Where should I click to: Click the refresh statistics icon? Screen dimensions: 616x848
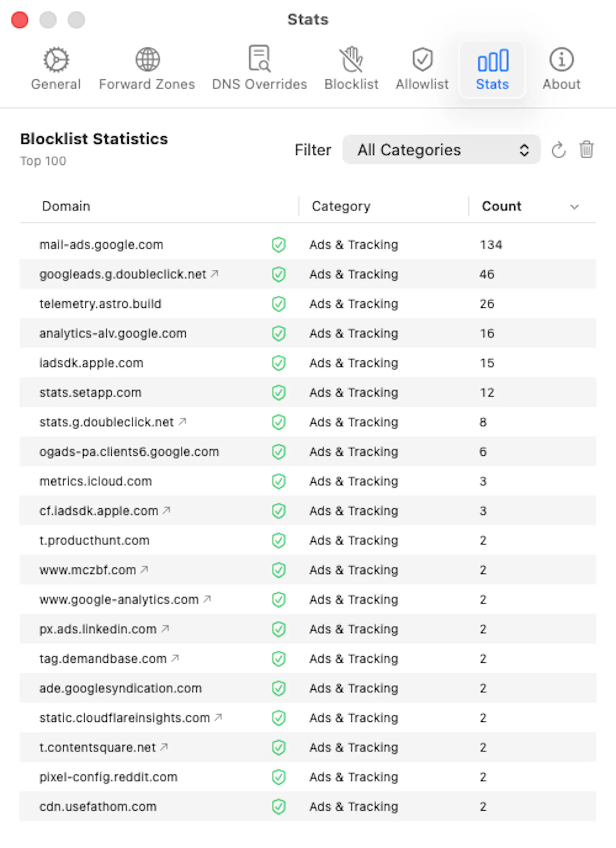point(558,150)
